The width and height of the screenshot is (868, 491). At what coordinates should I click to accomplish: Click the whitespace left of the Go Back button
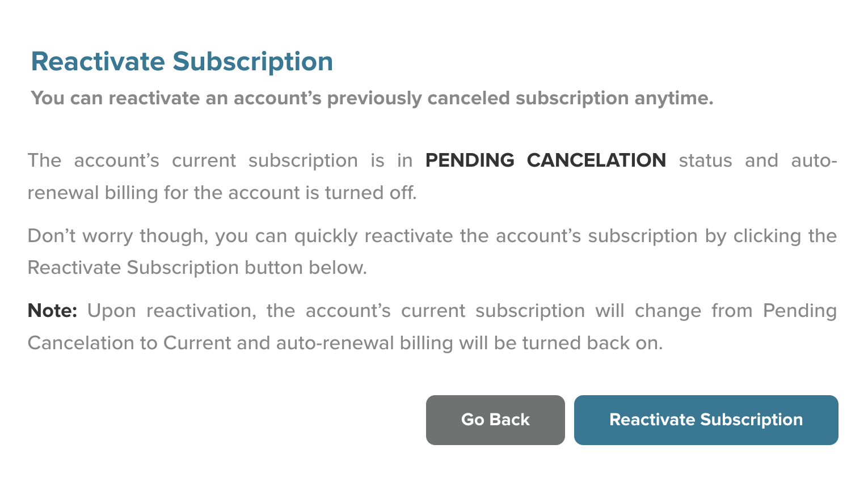(x=227, y=420)
